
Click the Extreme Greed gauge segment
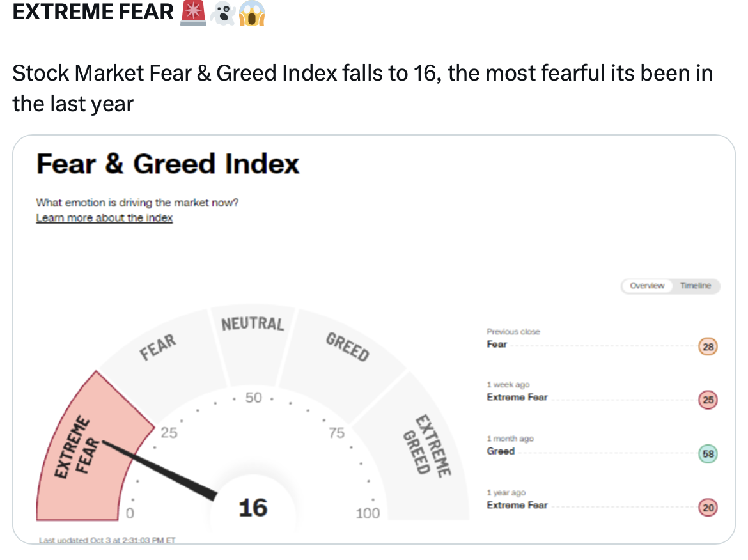(425, 446)
